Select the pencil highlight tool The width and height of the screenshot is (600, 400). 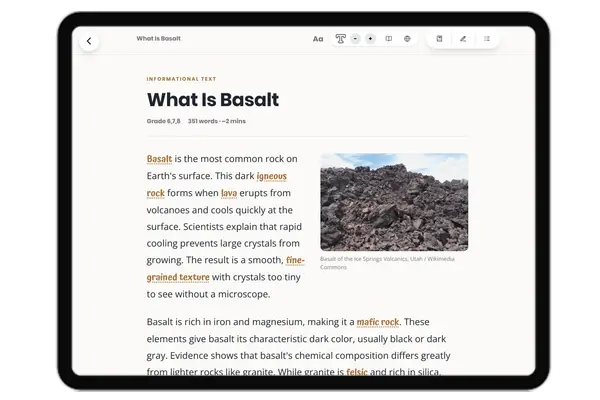pyautogui.click(x=463, y=39)
